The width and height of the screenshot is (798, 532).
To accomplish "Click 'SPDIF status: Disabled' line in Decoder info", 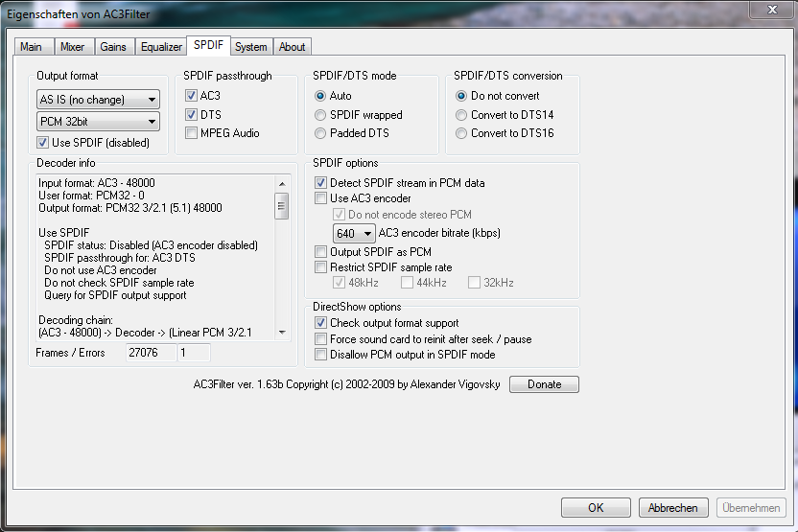I will pos(152,245).
